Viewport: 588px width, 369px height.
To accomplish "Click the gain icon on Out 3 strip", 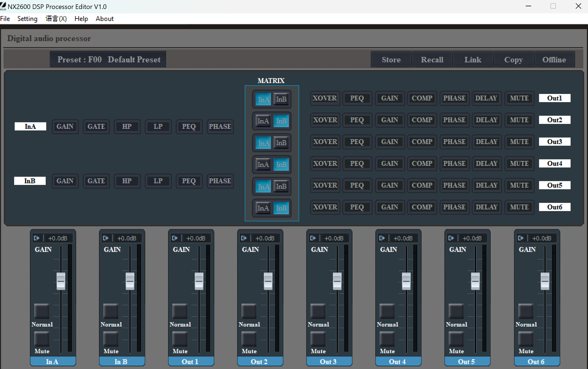I will (313, 238).
